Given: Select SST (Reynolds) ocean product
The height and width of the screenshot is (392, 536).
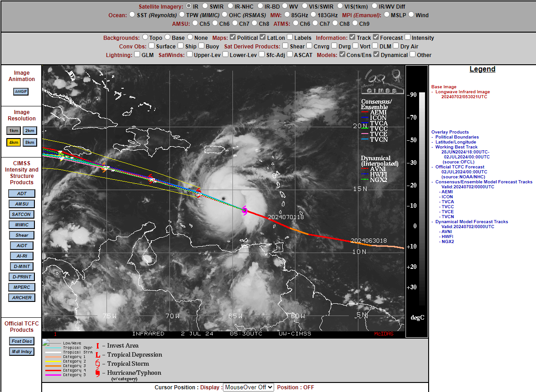Looking at the screenshot, I should tap(132, 14).
